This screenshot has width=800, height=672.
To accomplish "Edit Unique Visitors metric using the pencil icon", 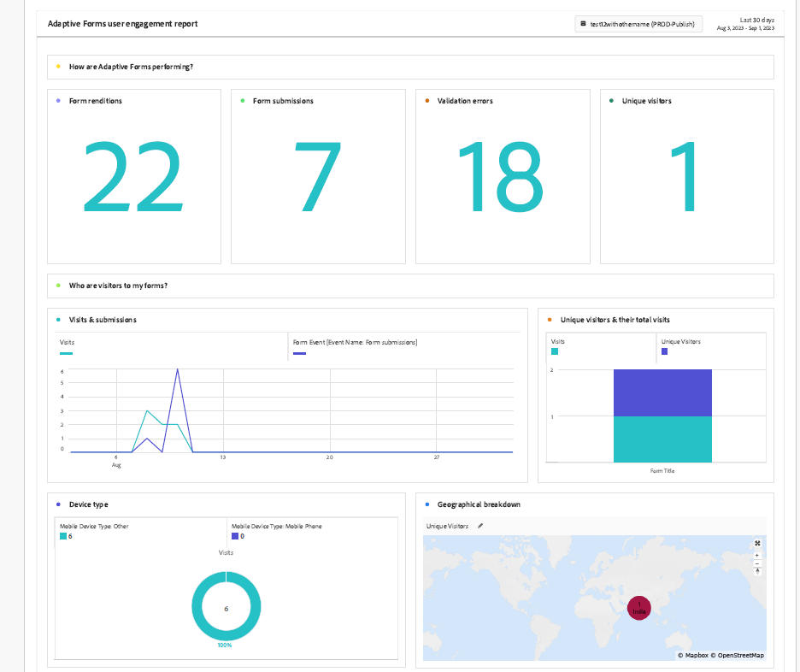I will (480, 525).
